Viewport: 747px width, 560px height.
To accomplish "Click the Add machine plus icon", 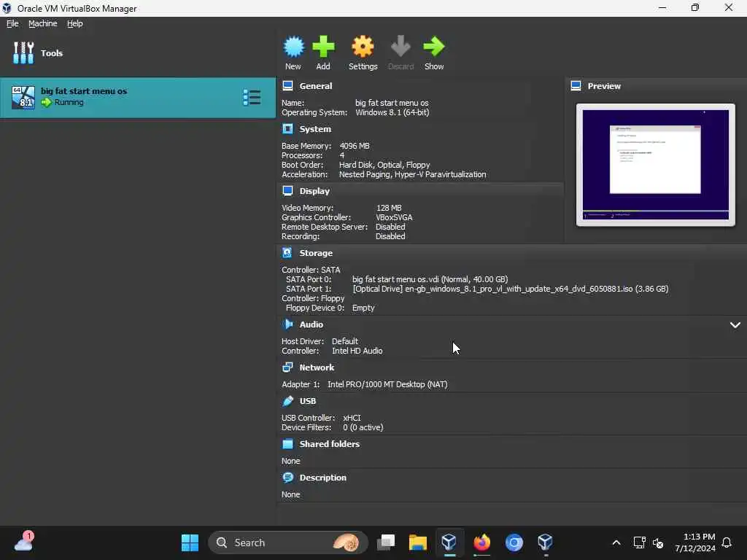I will (x=323, y=47).
